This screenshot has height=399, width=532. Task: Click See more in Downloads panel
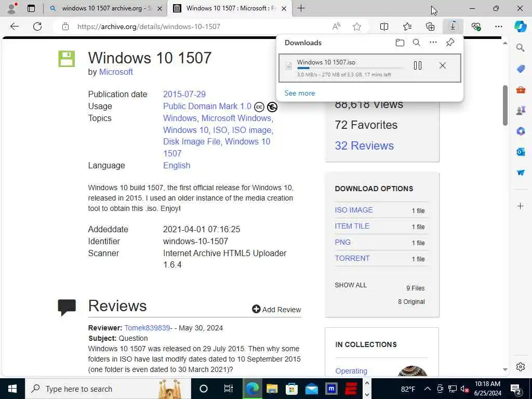click(x=300, y=93)
